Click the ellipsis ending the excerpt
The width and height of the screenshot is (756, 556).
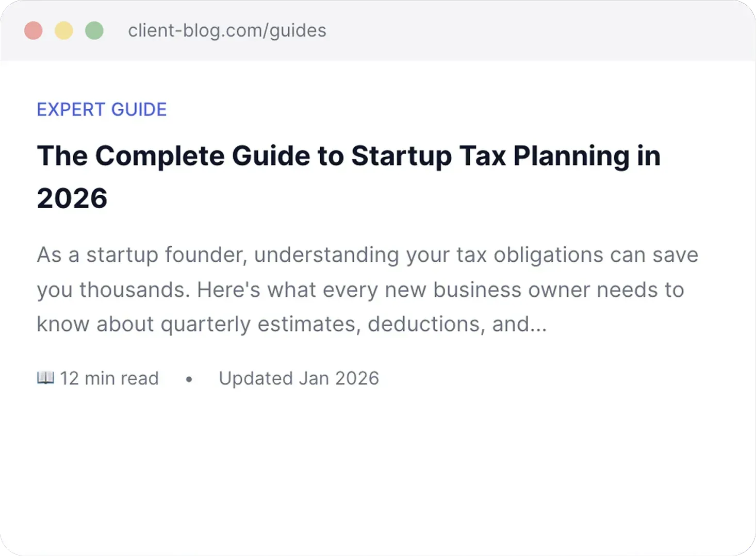click(x=538, y=325)
